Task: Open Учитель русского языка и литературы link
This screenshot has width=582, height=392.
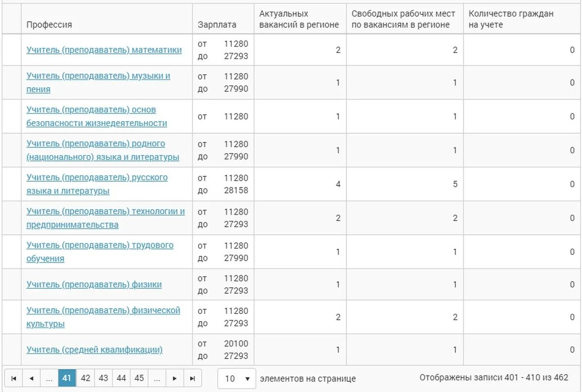Action: (x=97, y=184)
